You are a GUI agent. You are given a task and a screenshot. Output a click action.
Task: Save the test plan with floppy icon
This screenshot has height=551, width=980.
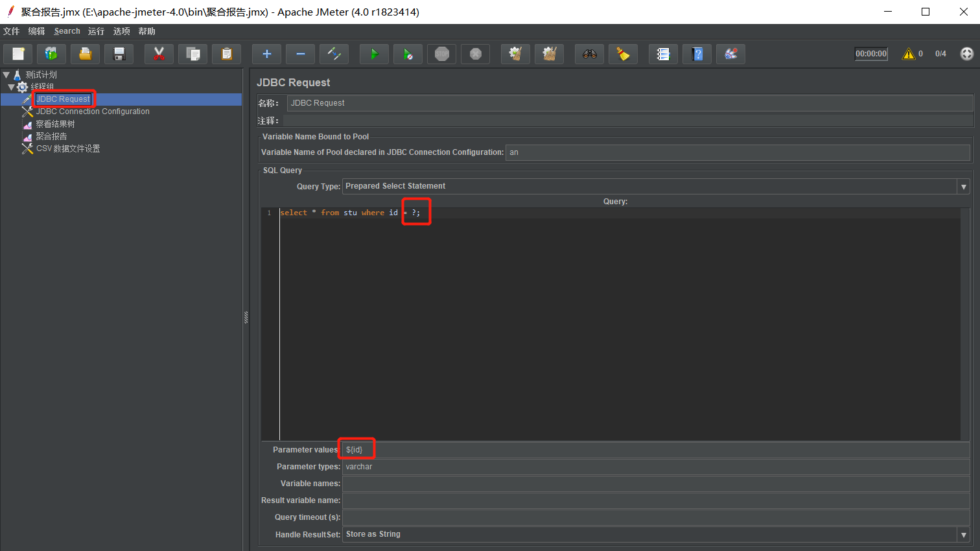click(119, 54)
